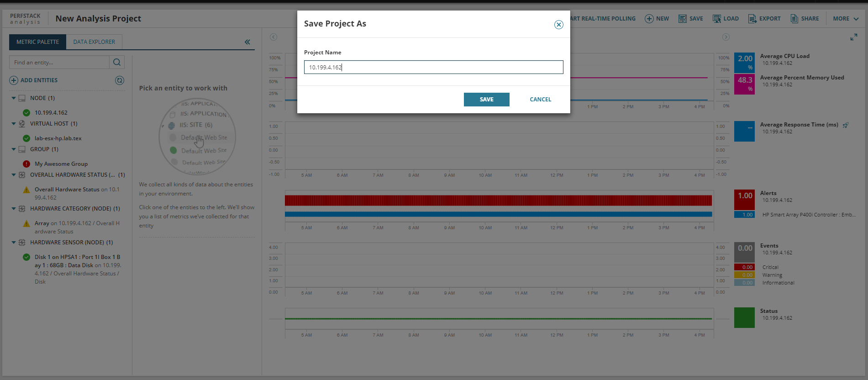The height and width of the screenshot is (380, 868).
Task: Collapse HARDWARE SENSOR (NODE) section
Action: coord(14,243)
